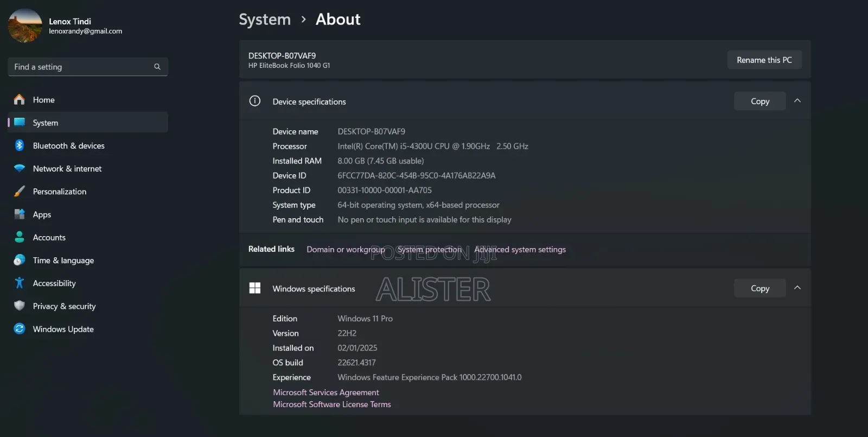Image resolution: width=868 pixels, height=437 pixels.
Task: Click the search magnifier icon
Action: click(157, 67)
